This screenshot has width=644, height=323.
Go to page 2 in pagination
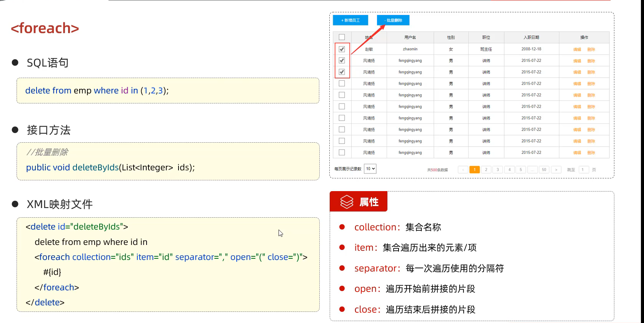click(486, 170)
